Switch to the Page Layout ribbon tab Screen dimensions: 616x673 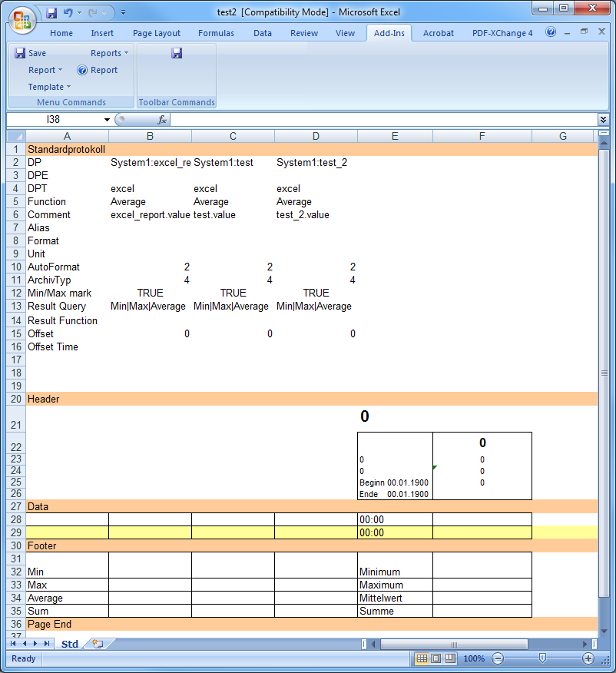pyautogui.click(x=156, y=33)
